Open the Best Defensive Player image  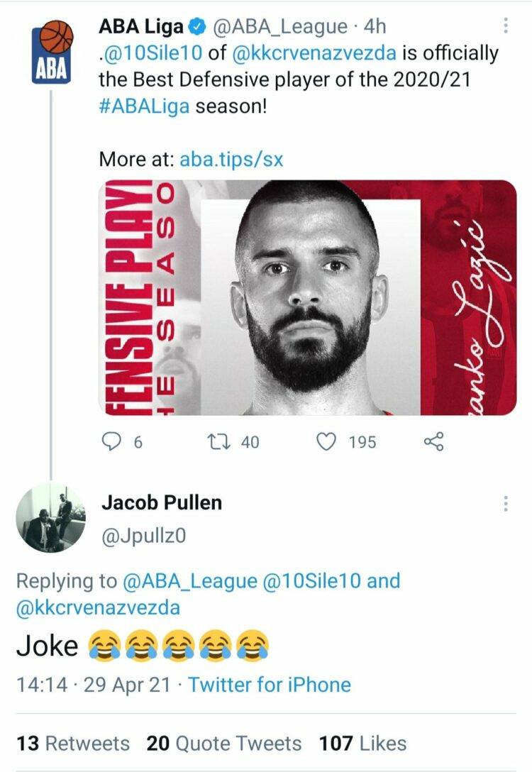click(x=307, y=297)
